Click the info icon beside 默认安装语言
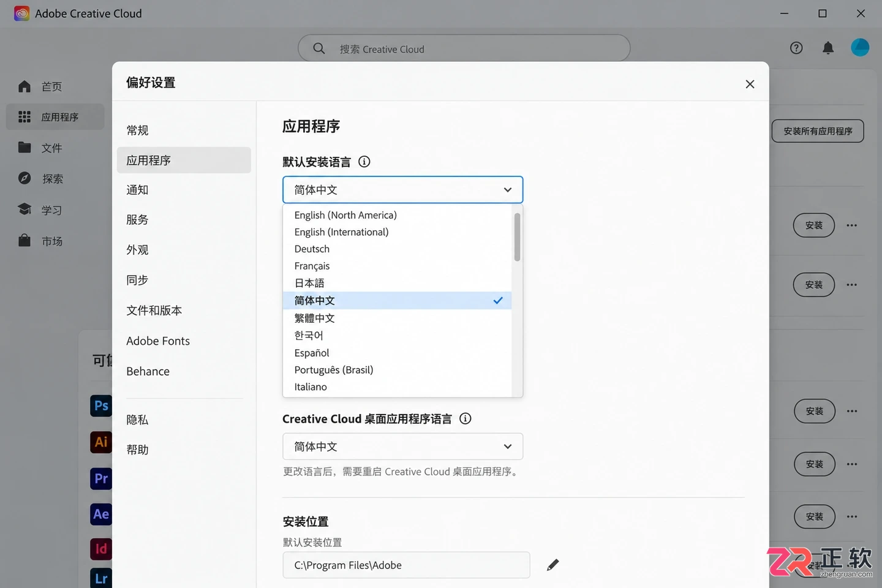Viewport: 882px width, 588px height. pos(364,162)
